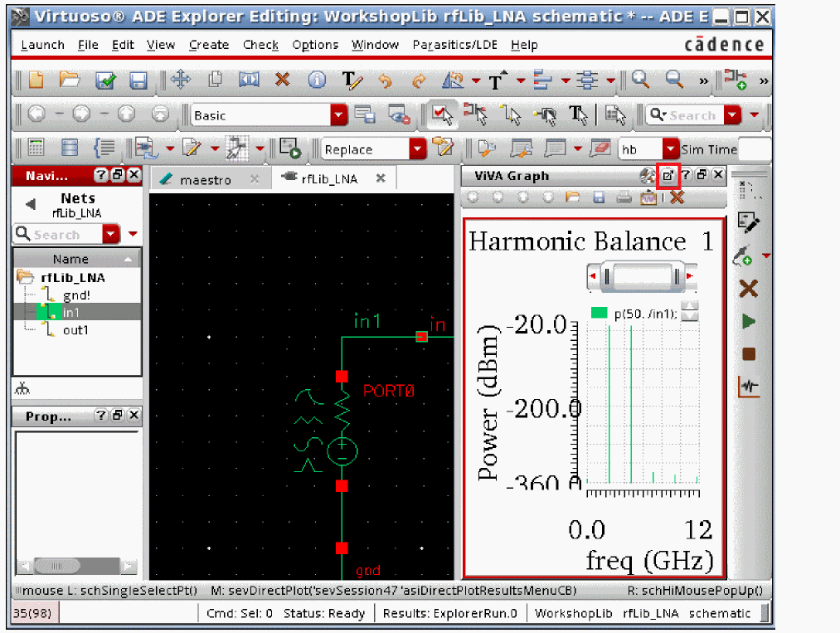Click the Check and Save toolbar icon
This screenshot has width=840, height=633.
point(105,80)
